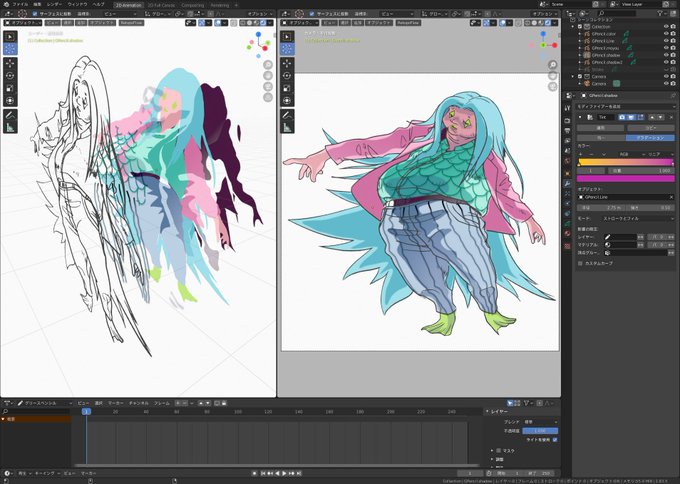Toggle Tint modifier viewport display button
Image resolution: width=680 pixels, height=484 pixels.
(631, 117)
